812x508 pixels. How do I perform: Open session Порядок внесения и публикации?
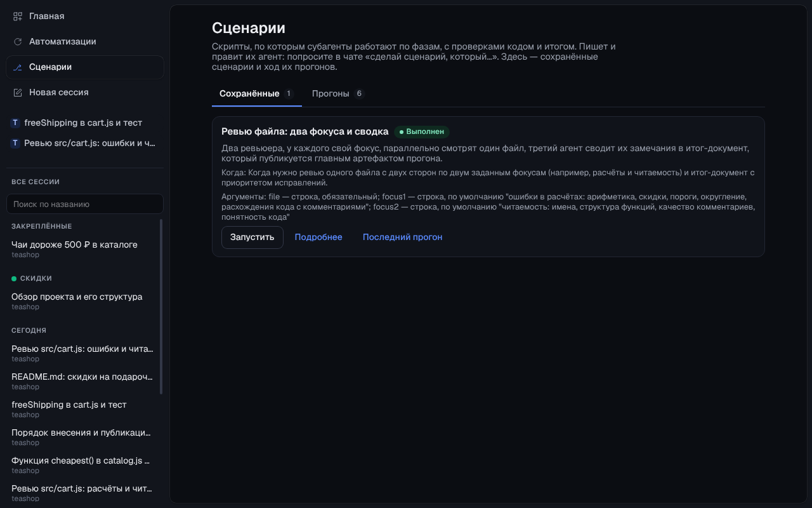pos(82,437)
